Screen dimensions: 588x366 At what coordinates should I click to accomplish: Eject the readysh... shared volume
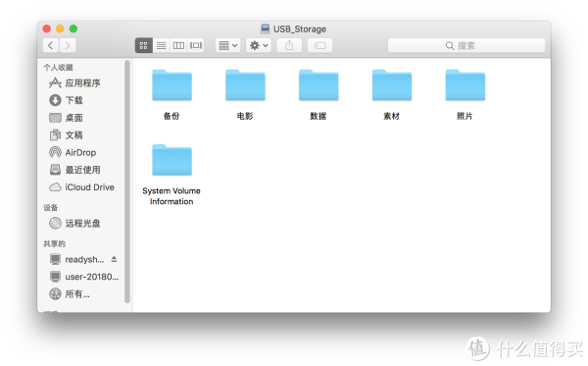pos(114,259)
